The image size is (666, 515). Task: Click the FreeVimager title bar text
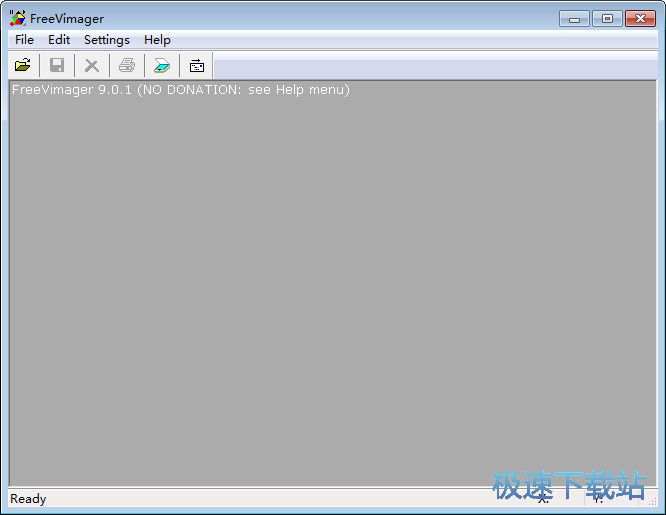point(67,19)
